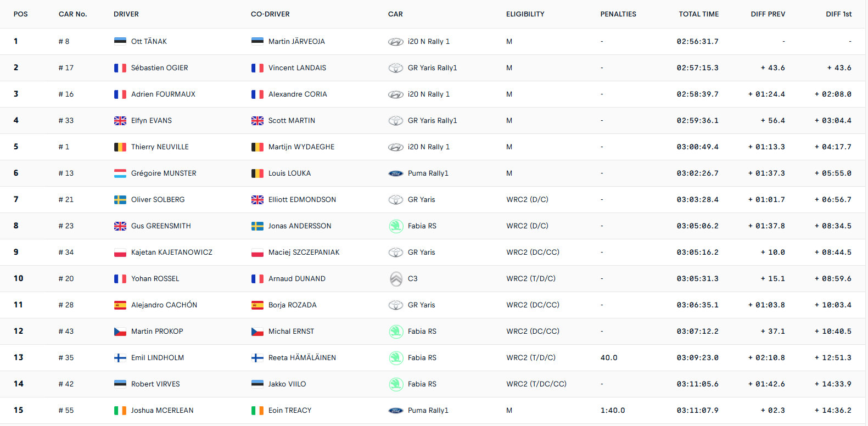Click the Luxembourg flag beside Grégoire MUNSTER

tap(120, 173)
